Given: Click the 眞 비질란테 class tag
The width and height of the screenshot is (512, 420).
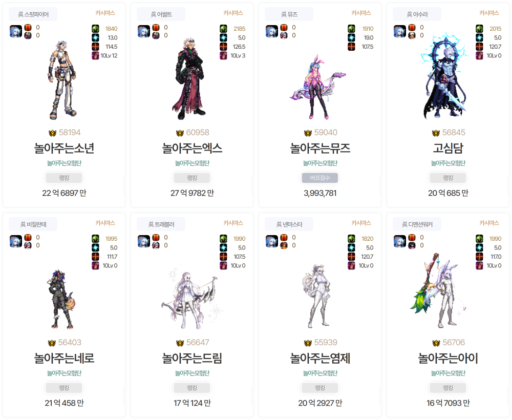Looking at the screenshot, I should 33,224.
